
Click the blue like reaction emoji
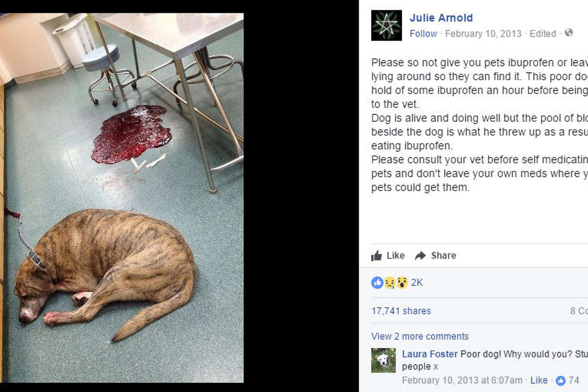pos(377,283)
